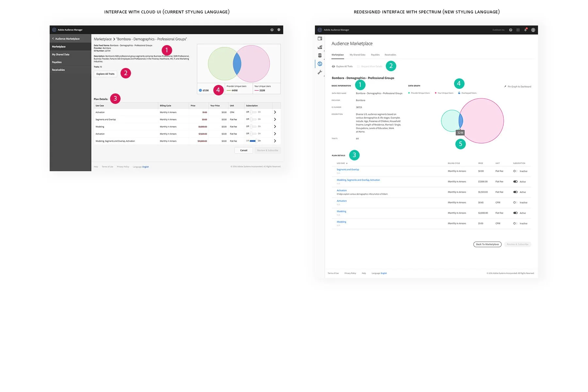Screen dimensions: 588x392
Task: Click the back arrow beside Audience Marketplace in Cloud UI
Action: tap(53, 39)
